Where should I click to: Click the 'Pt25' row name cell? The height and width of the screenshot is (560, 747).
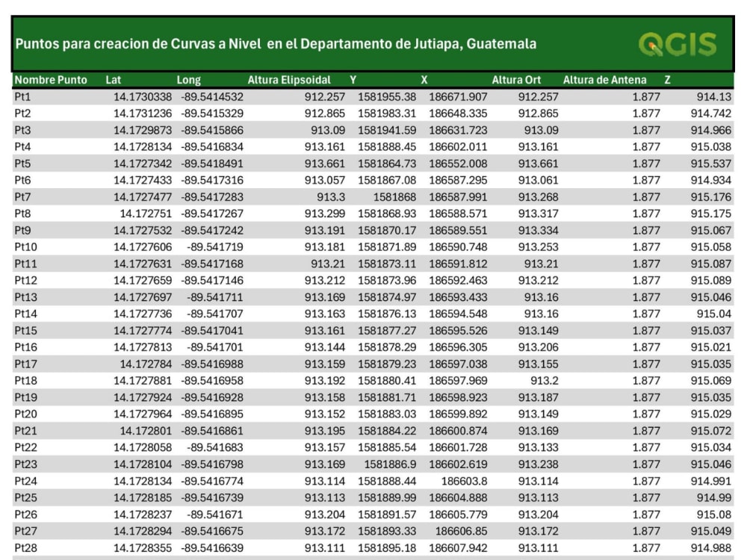coord(25,497)
